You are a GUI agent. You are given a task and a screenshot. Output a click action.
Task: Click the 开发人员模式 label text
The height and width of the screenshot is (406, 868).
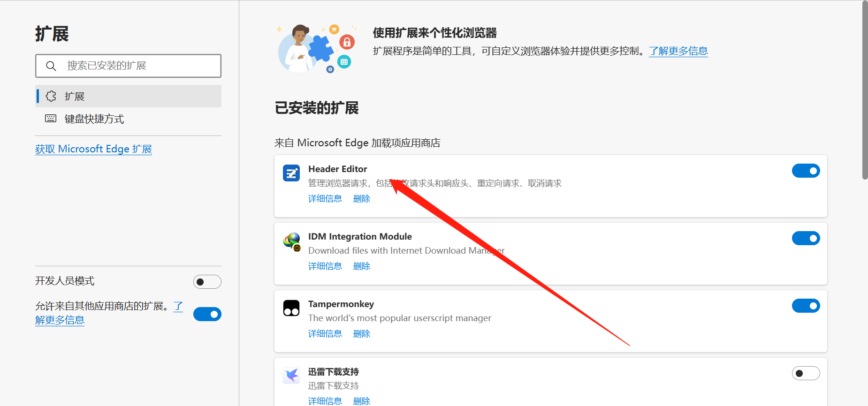click(65, 281)
